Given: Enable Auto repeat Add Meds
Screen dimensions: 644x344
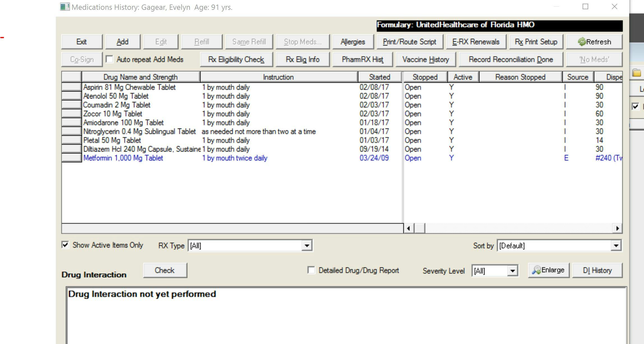Looking at the screenshot, I should (x=109, y=59).
